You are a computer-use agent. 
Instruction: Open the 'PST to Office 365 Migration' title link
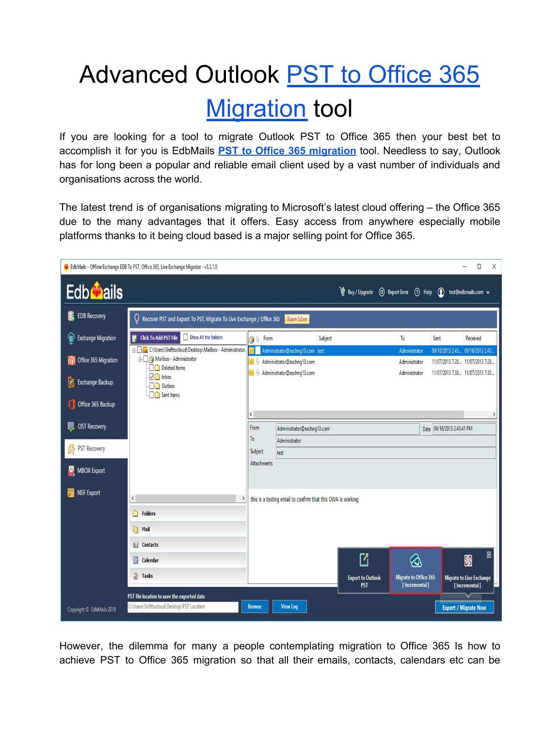pos(343,92)
